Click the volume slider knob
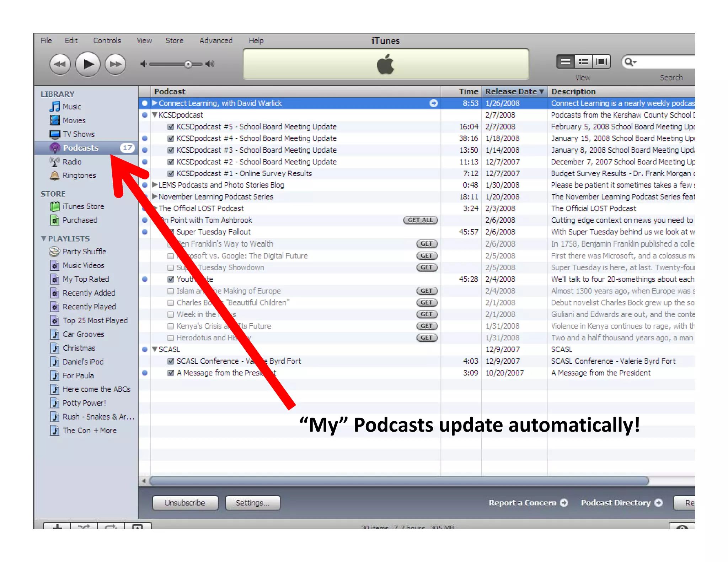728x562 pixels. click(x=188, y=64)
